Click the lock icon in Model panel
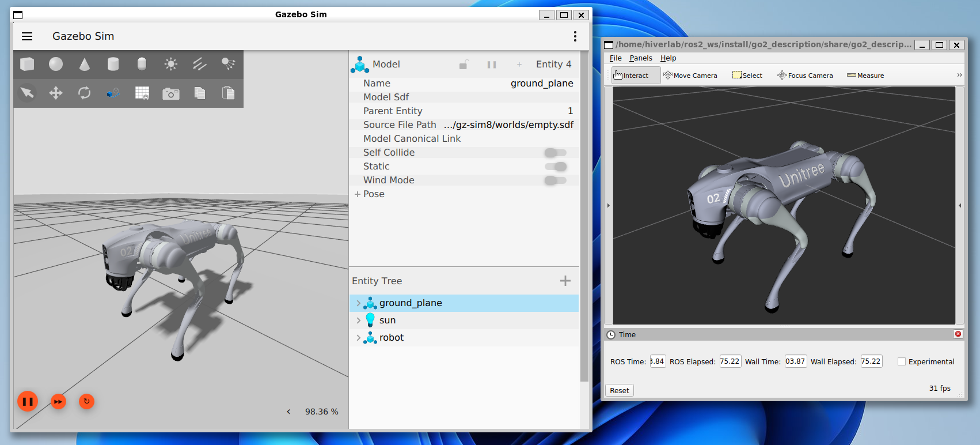 click(x=464, y=65)
